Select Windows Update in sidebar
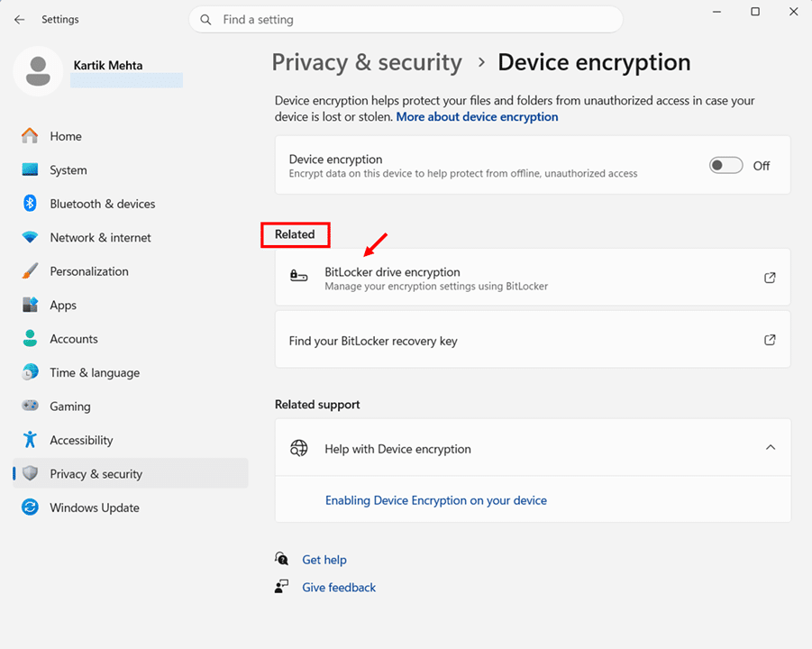The height and width of the screenshot is (649, 812). click(94, 507)
